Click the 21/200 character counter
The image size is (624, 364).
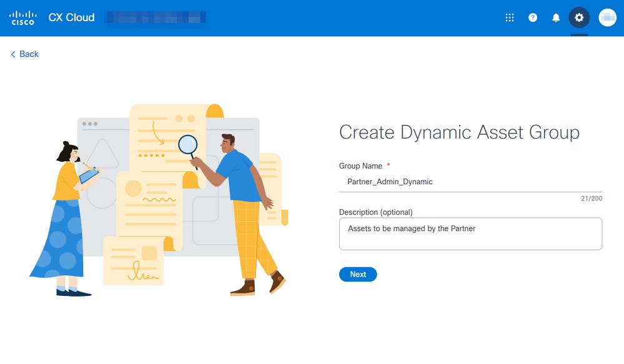point(592,199)
